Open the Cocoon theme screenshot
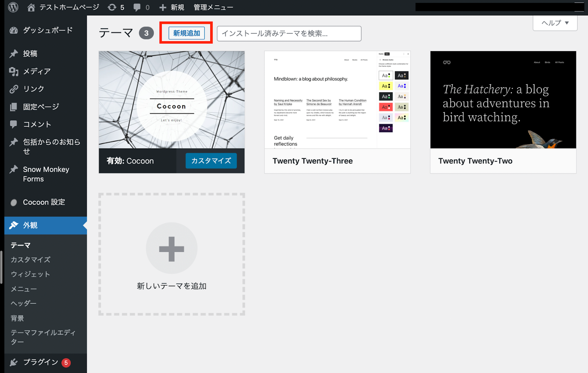This screenshot has width=588, height=373. [x=172, y=100]
